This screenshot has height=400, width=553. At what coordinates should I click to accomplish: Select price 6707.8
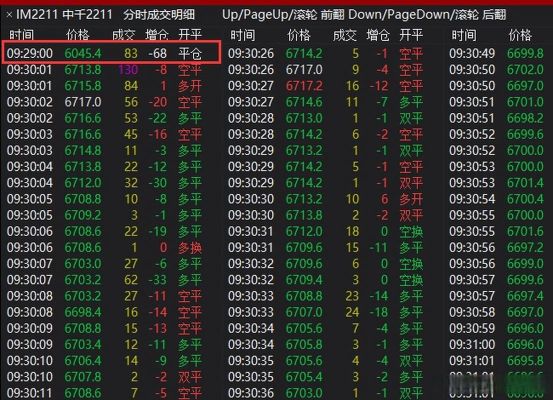pyautogui.click(x=83, y=377)
